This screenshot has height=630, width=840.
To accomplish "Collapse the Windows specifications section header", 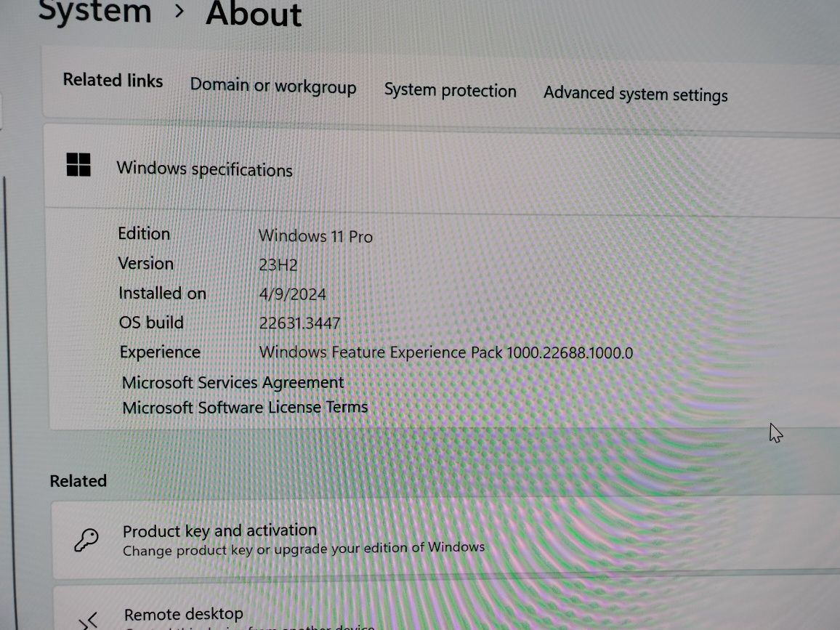I will click(x=442, y=170).
